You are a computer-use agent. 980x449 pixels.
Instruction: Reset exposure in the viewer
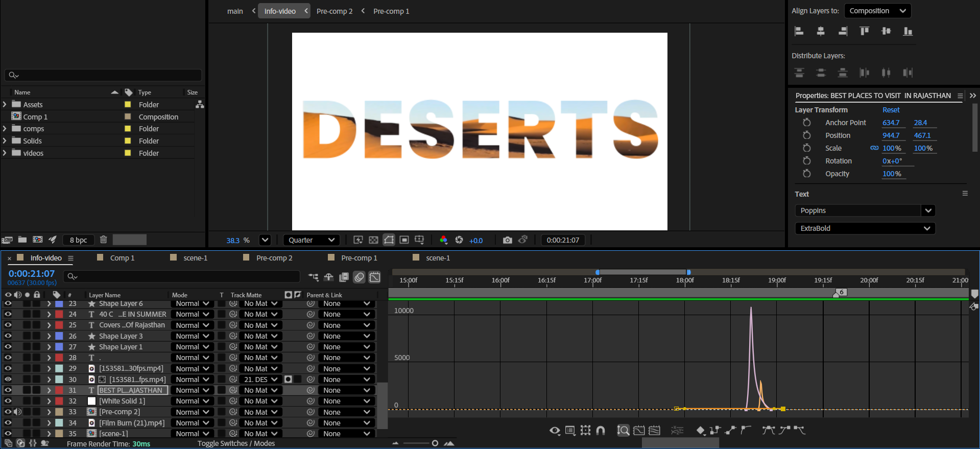click(x=459, y=240)
